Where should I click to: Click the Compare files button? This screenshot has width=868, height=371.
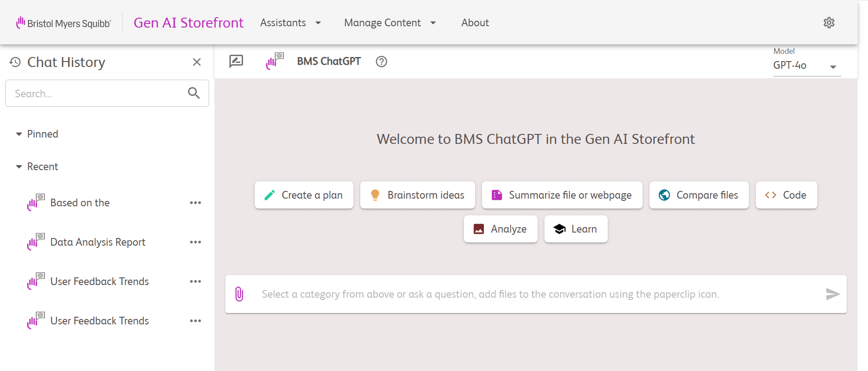(699, 195)
